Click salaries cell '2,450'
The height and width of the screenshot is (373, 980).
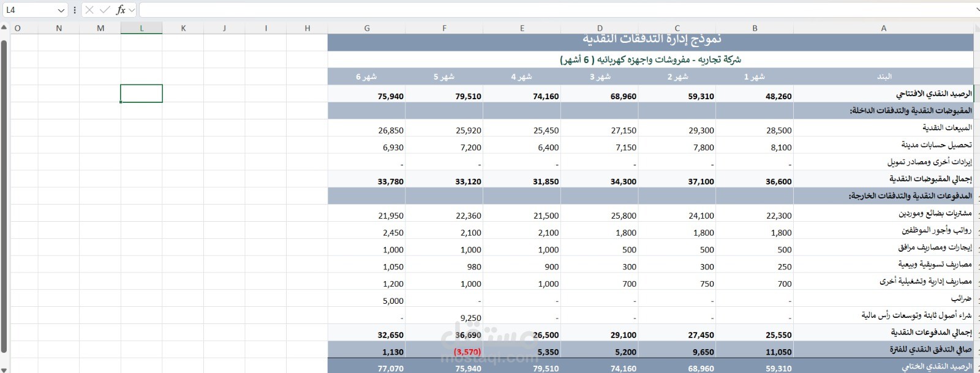pos(367,230)
